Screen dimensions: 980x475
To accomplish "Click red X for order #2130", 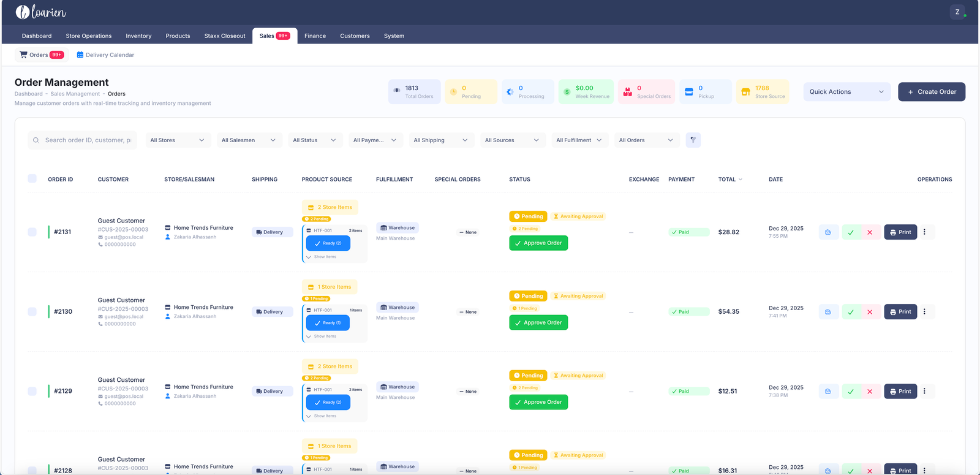I will click(870, 312).
